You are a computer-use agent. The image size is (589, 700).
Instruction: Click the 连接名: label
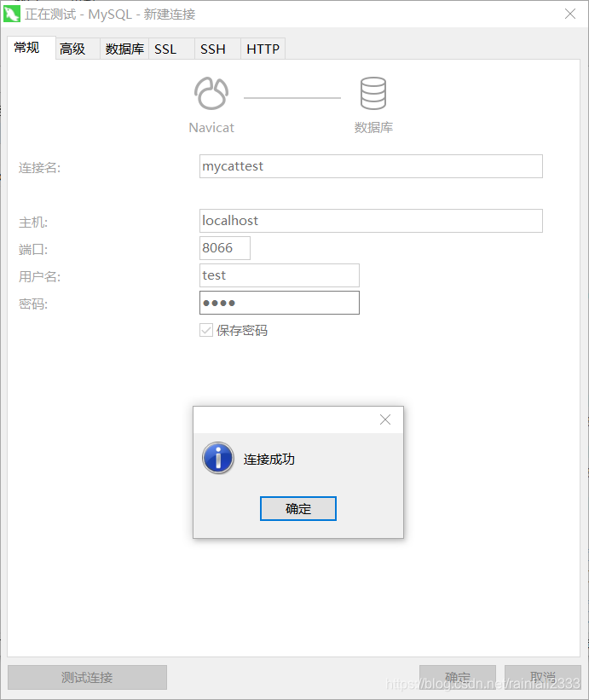point(39,168)
